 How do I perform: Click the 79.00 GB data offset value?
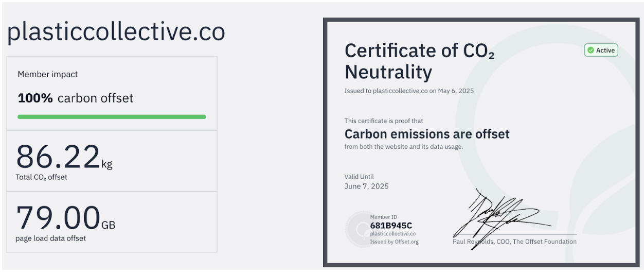[x=65, y=218]
